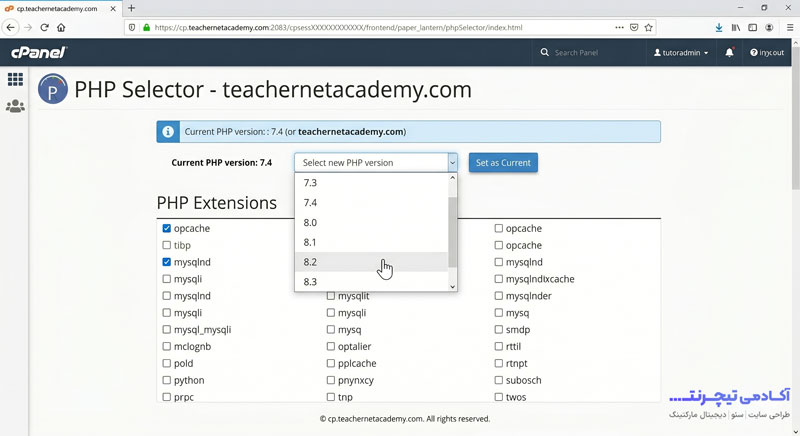Viewport: 800px width, 436px height.
Task: Click the Current PHP version: 7.4 label
Action: tap(221, 163)
